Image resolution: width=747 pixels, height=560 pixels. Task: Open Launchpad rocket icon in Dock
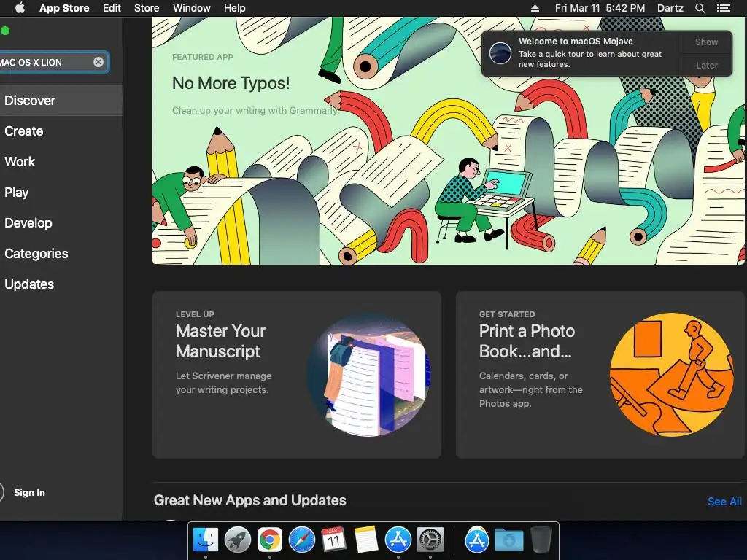pyautogui.click(x=237, y=540)
